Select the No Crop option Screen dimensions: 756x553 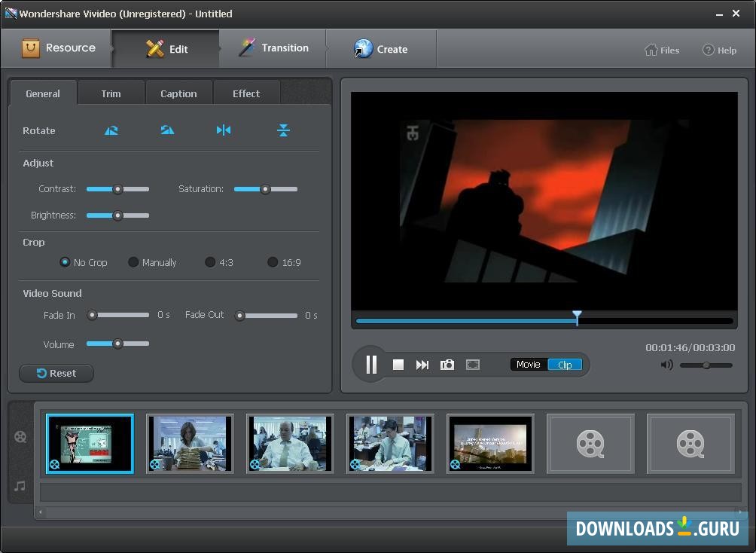(65, 262)
